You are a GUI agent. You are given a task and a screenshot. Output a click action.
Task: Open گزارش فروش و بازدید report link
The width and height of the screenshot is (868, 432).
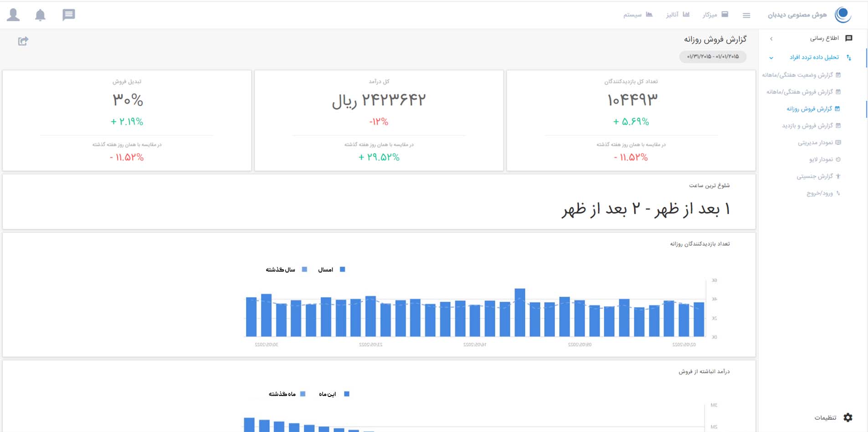[x=807, y=126]
